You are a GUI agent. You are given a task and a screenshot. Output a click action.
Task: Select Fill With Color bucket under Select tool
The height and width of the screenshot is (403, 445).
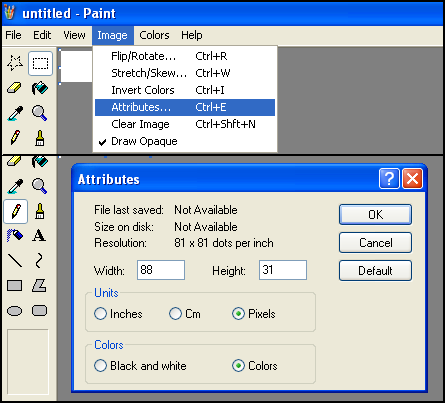40,88
